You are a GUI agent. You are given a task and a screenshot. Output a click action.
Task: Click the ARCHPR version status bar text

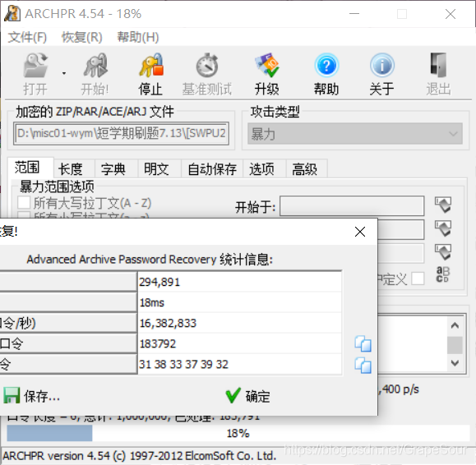[x=139, y=456]
